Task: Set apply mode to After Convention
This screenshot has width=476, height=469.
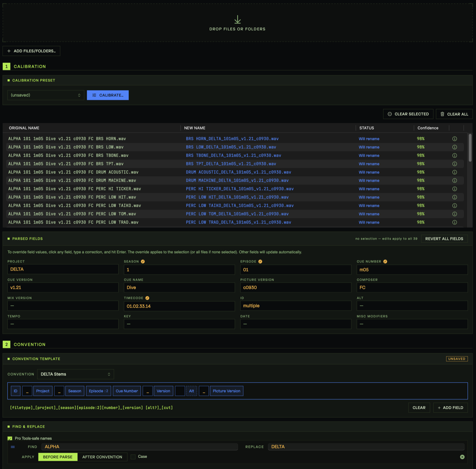Action: pos(102,457)
